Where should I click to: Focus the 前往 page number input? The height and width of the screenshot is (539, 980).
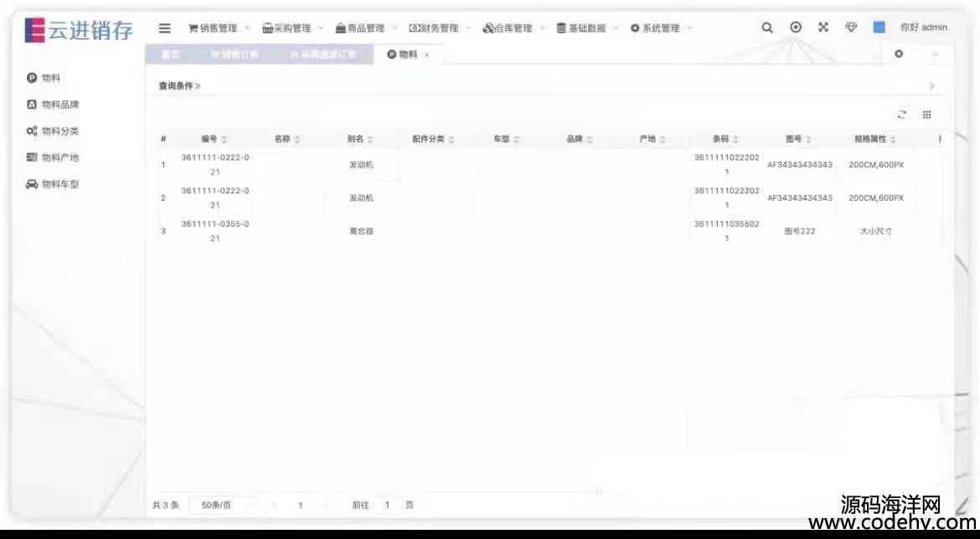(387, 505)
